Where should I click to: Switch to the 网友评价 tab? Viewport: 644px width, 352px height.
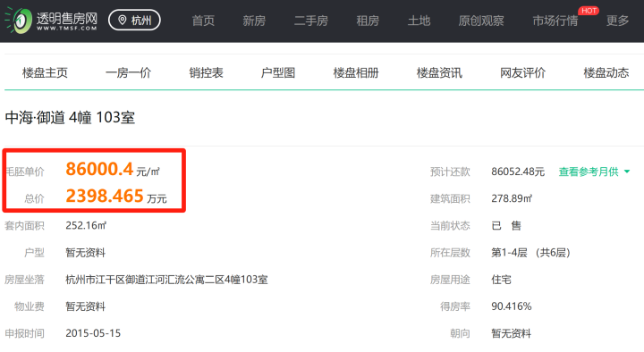click(523, 73)
